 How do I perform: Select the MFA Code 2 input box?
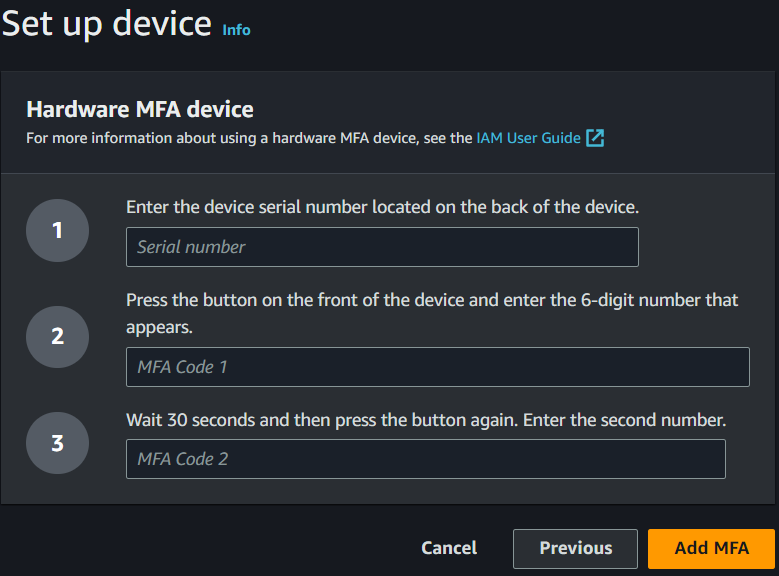pyautogui.click(x=425, y=459)
